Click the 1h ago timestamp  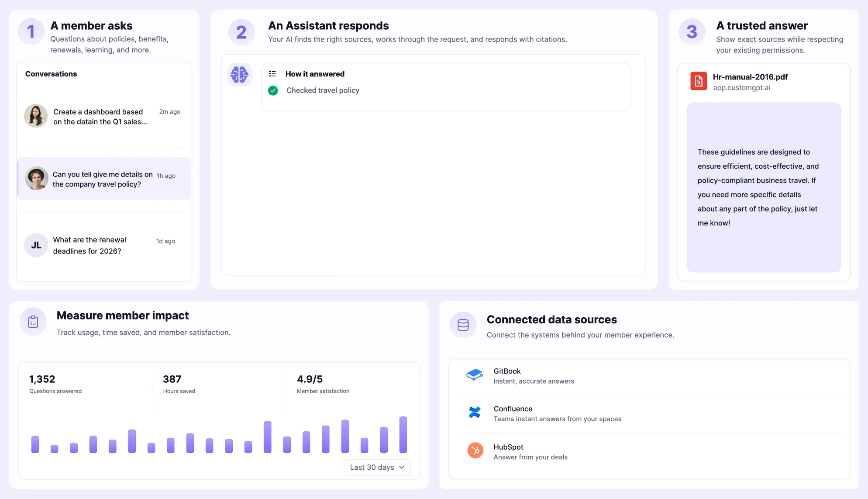click(x=166, y=176)
